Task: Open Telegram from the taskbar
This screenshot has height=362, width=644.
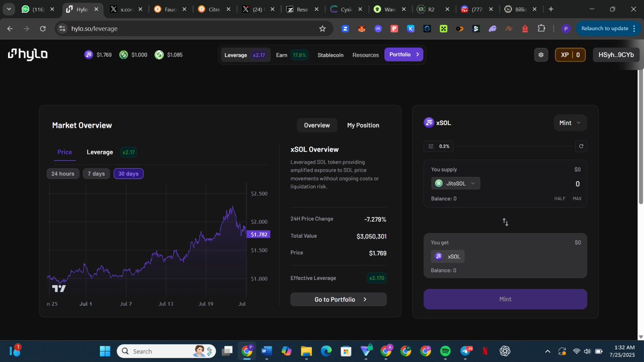Action: click(465, 351)
